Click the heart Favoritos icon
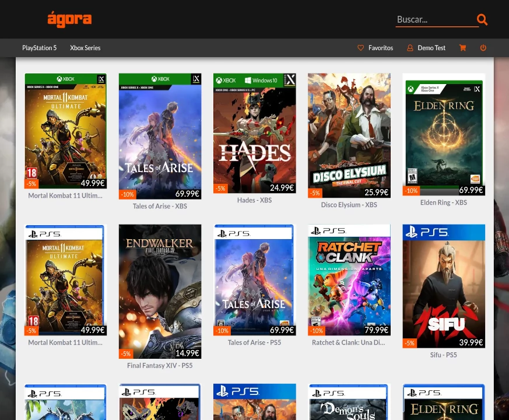Viewport: 509px width, 420px height. coord(361,48)
